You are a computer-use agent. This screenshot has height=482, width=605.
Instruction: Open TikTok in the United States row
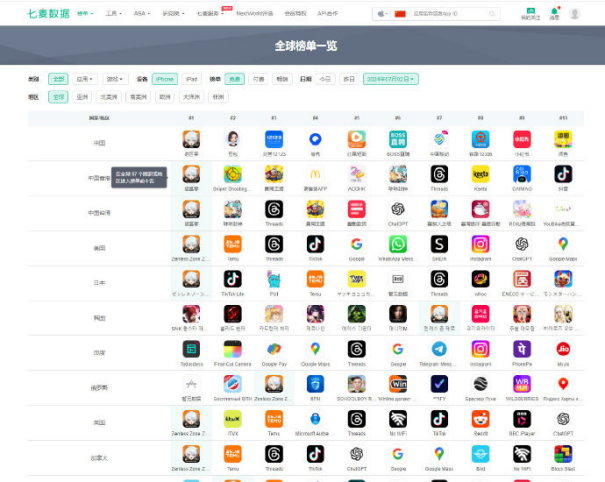point(315,244)
